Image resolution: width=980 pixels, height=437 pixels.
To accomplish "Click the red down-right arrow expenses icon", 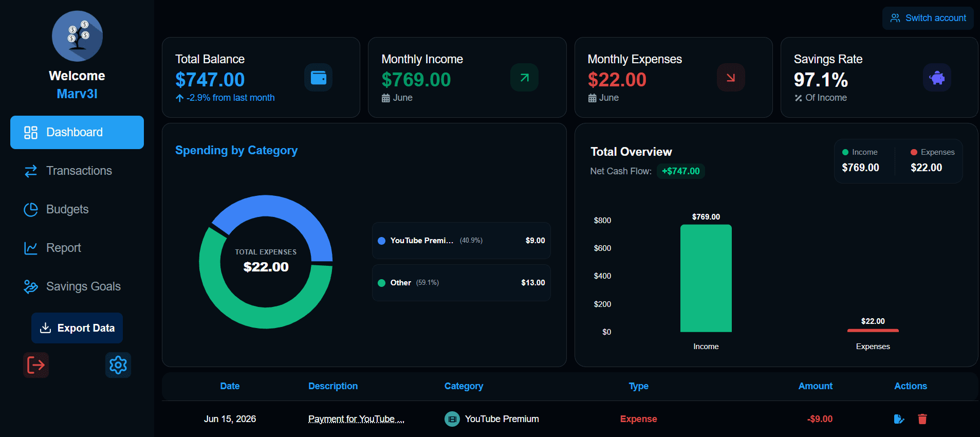I will click(731, 78).
